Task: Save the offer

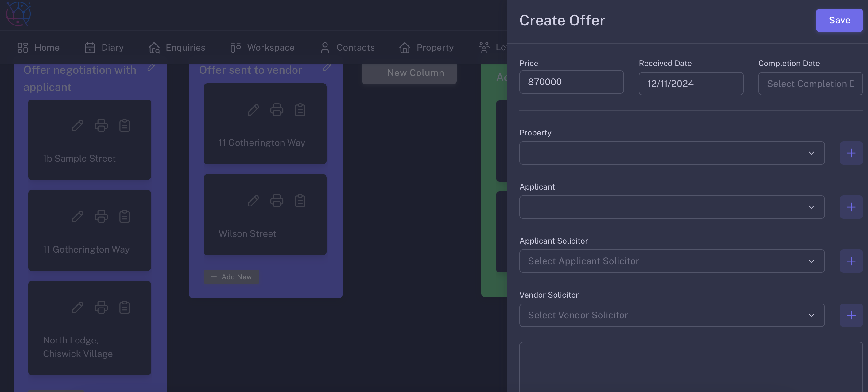Action: pyautogui.click(x=839, y=20)
